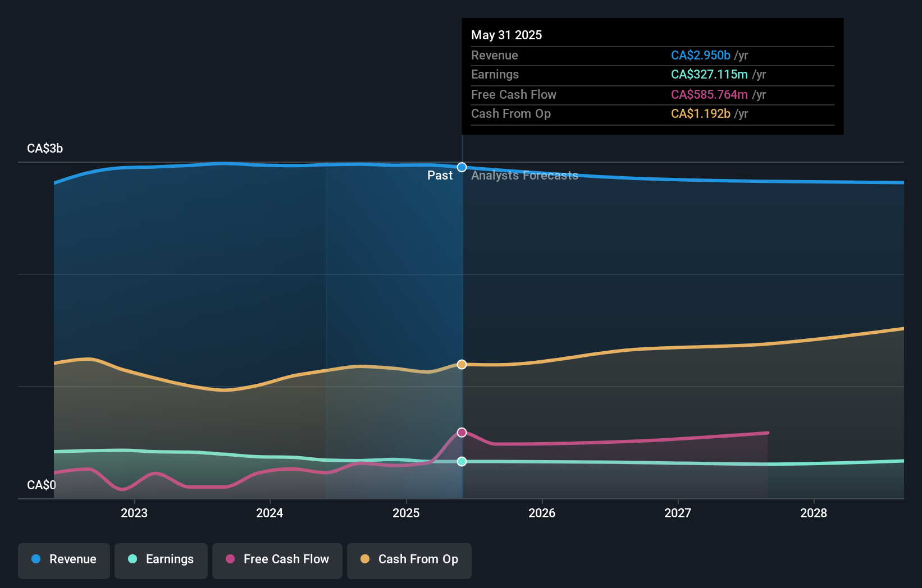Select the pink Free Cash Flow peak marker
This screenshot has height=588, width=922.
click(x=462, y=431)
